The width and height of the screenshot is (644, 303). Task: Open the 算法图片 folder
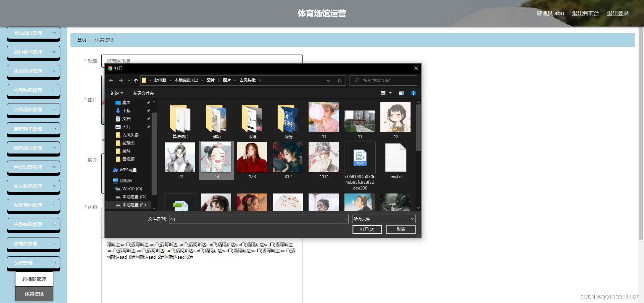coord(180,121)
